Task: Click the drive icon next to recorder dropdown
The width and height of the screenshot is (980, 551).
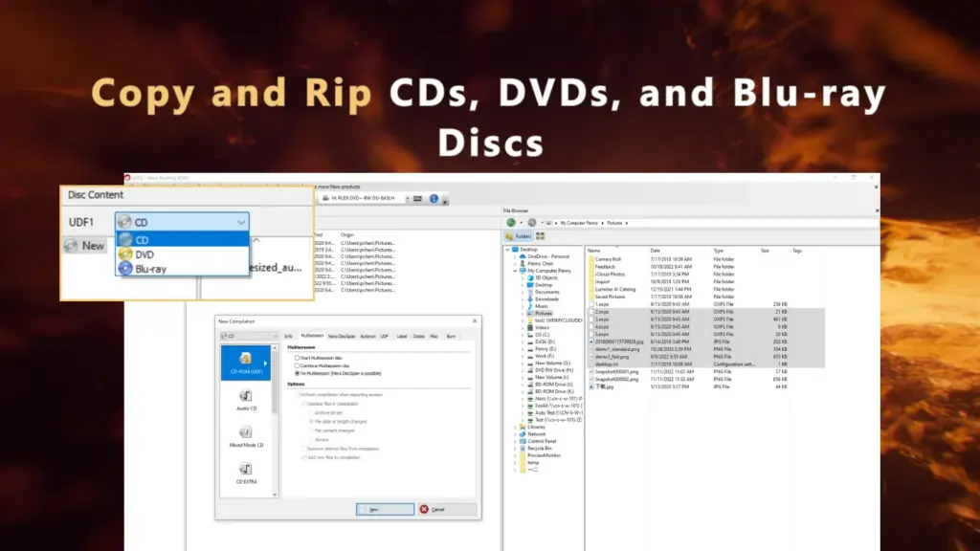Action: click(325, 199)
